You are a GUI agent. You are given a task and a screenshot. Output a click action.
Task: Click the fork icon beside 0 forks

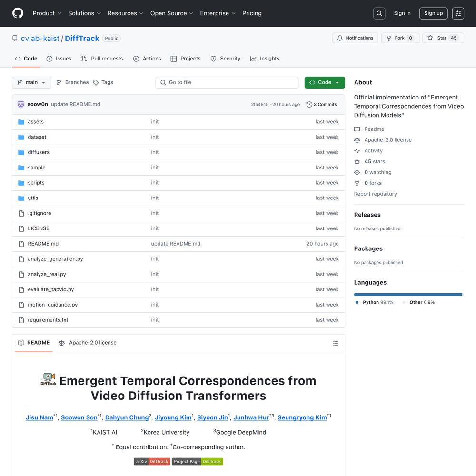point(357,183)
